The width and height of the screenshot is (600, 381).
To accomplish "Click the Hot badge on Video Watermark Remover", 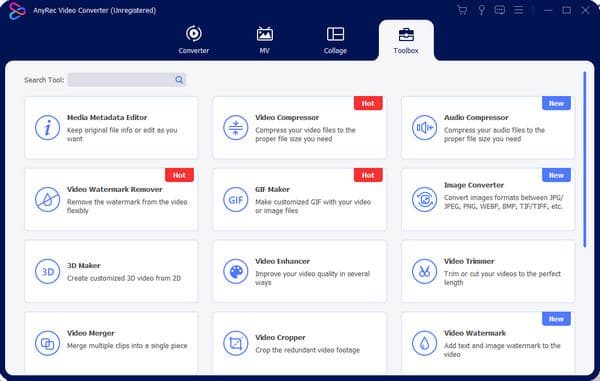I will (x=179, y=175).
